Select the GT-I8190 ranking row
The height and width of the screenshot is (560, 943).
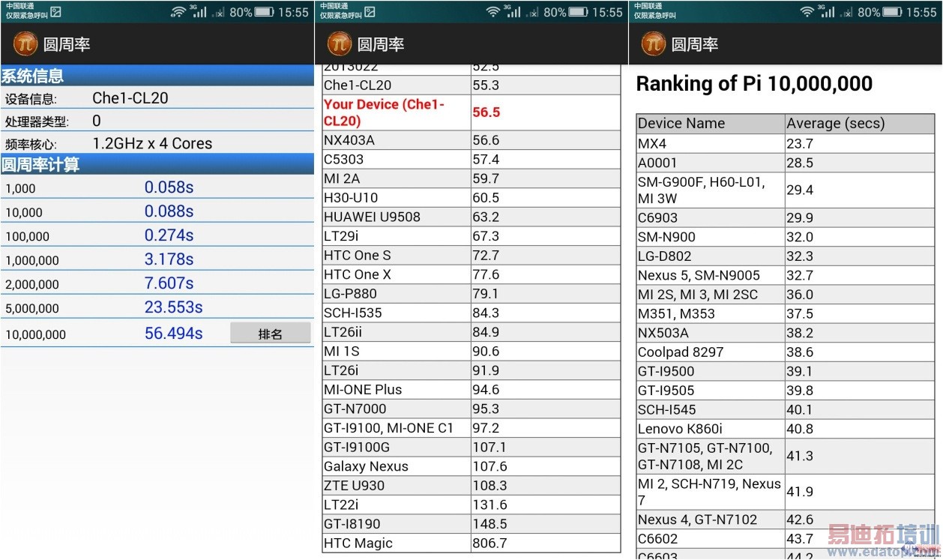tap(471, 523)
